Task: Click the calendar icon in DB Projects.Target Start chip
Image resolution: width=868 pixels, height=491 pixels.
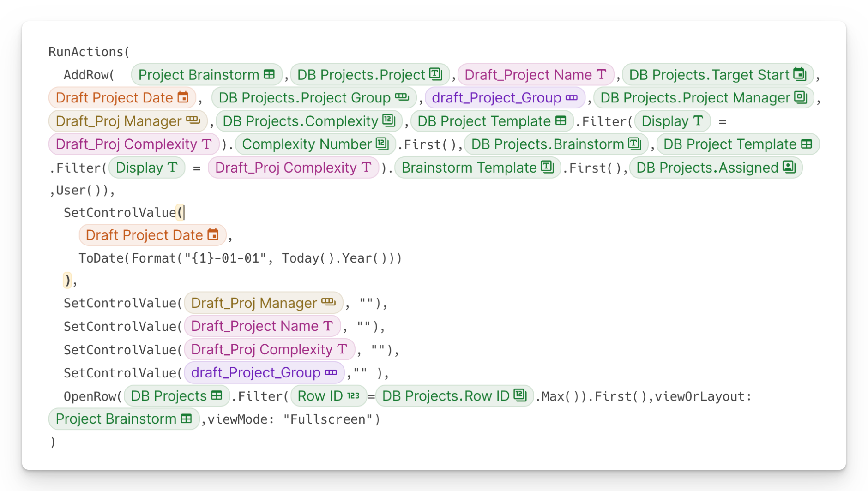Action: tap(799, 74)
